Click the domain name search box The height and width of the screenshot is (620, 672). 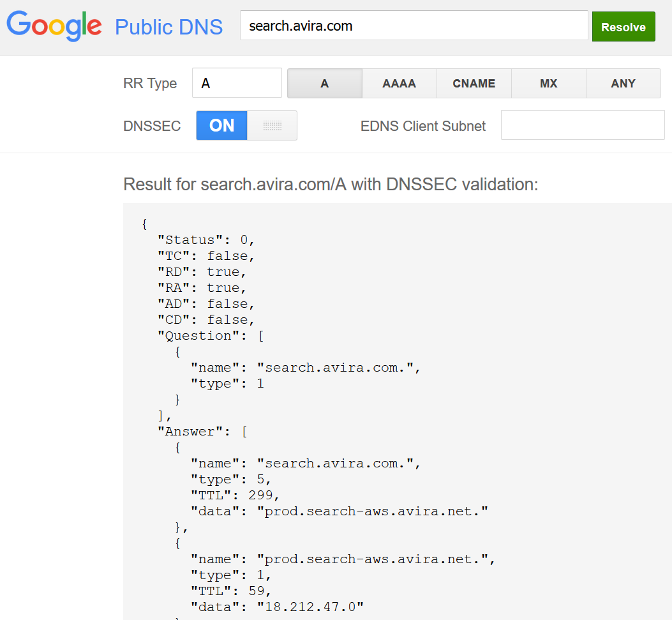[x=414, y=26]
